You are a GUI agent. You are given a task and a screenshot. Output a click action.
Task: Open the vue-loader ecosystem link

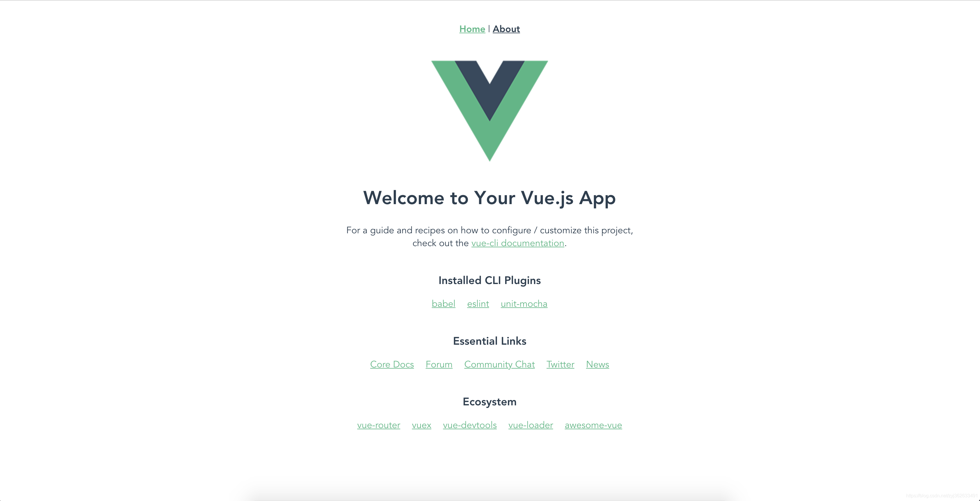click(x=530, y=425)
